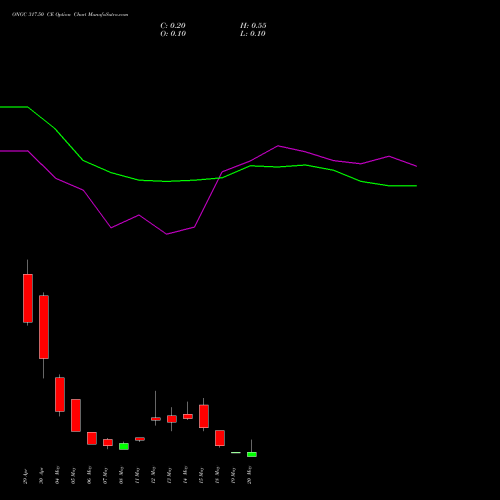Select the red candle above 04 May

60,394
